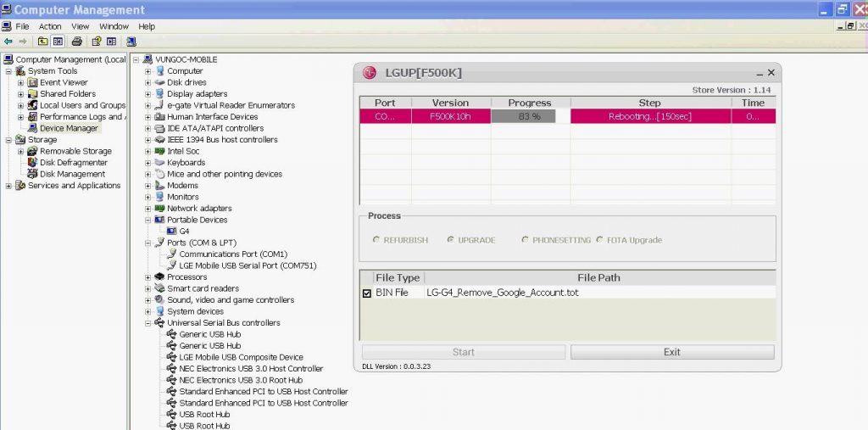Open the File menu

coord(22,26)
